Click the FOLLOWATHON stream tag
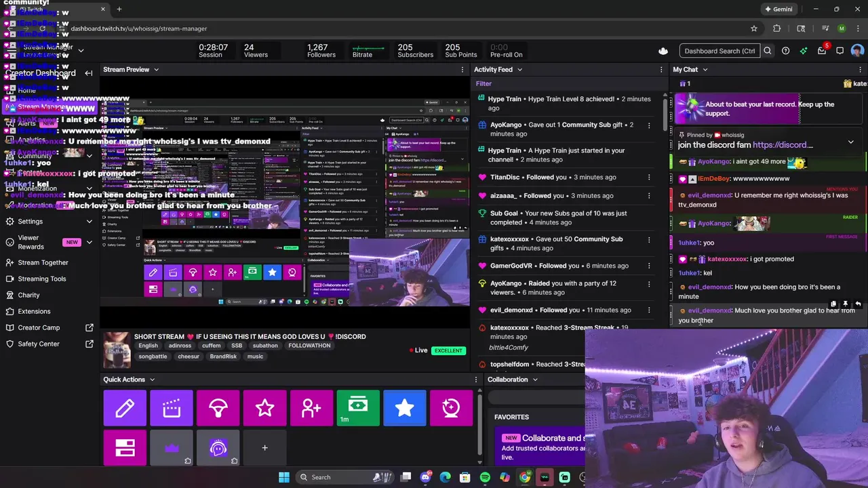868x488 pixels. click(309, 346)
